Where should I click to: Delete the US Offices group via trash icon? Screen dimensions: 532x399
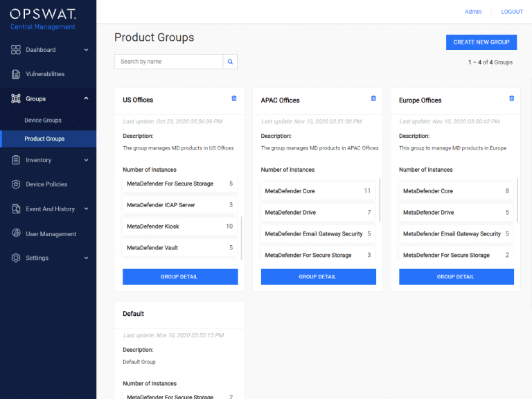pyautogui.click(x=234, y=98)
